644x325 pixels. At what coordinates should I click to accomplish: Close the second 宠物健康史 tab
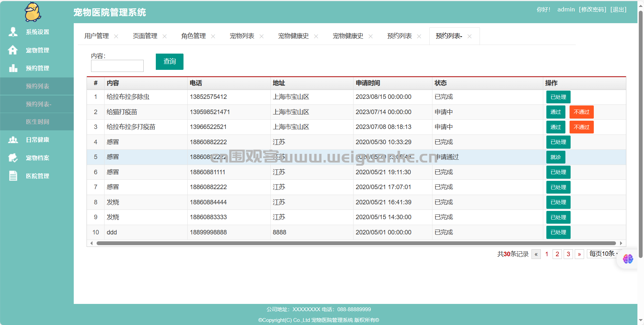tap(370, 36)
